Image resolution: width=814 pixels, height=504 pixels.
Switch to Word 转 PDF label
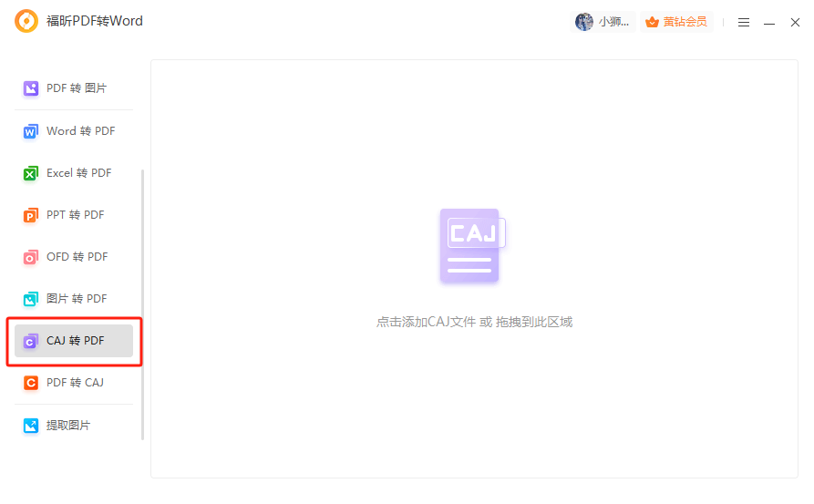coord(81,131)
